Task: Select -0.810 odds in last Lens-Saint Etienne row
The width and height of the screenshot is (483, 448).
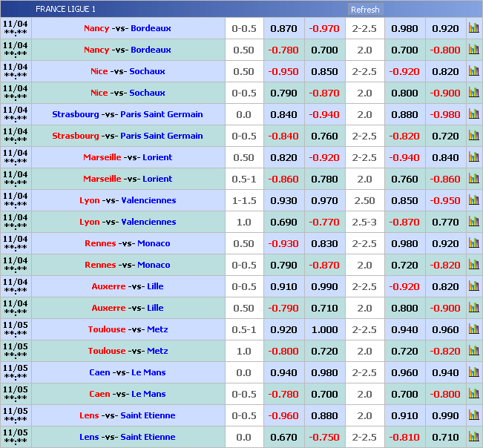Action: 404,437
